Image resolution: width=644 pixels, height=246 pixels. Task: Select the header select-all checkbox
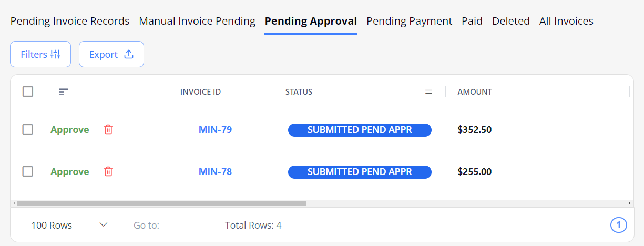point(28,91)
